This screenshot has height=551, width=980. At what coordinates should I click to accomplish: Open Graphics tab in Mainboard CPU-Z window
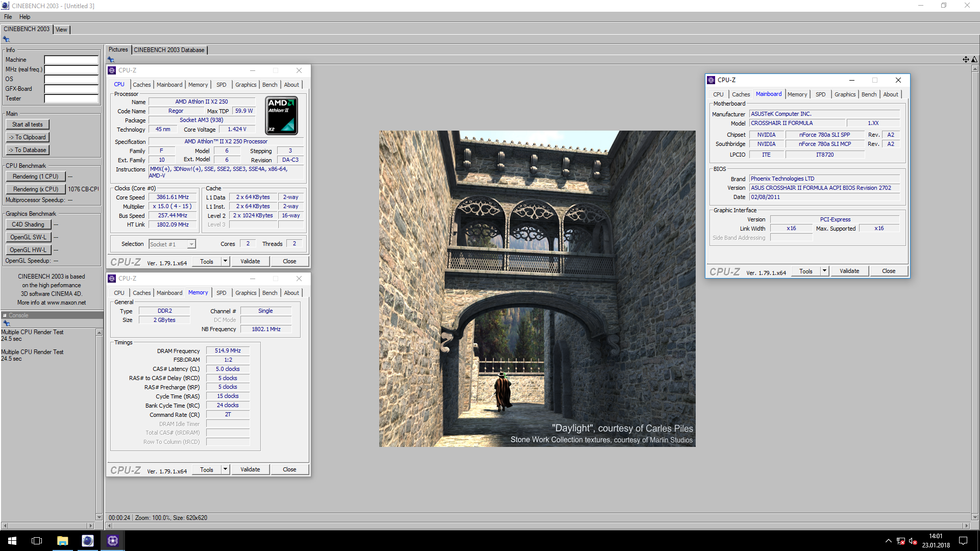845,94
